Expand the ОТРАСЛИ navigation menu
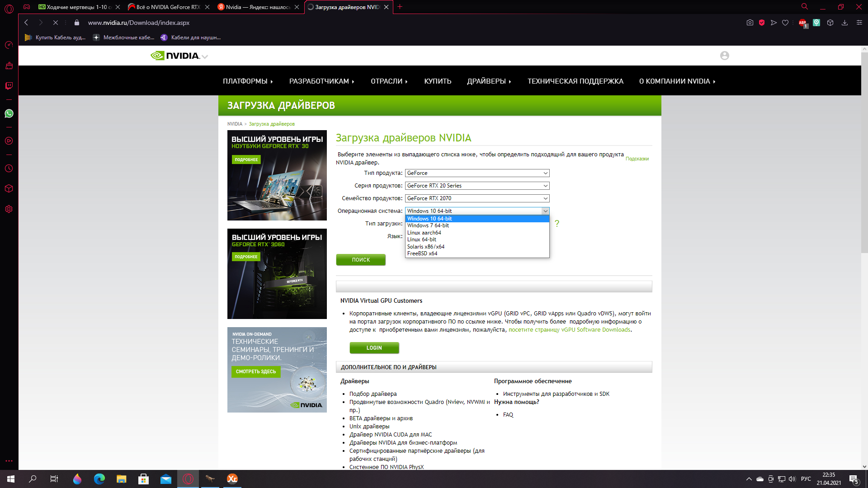The width and height of the screenshot is (868, 488). tap(389, 81)
